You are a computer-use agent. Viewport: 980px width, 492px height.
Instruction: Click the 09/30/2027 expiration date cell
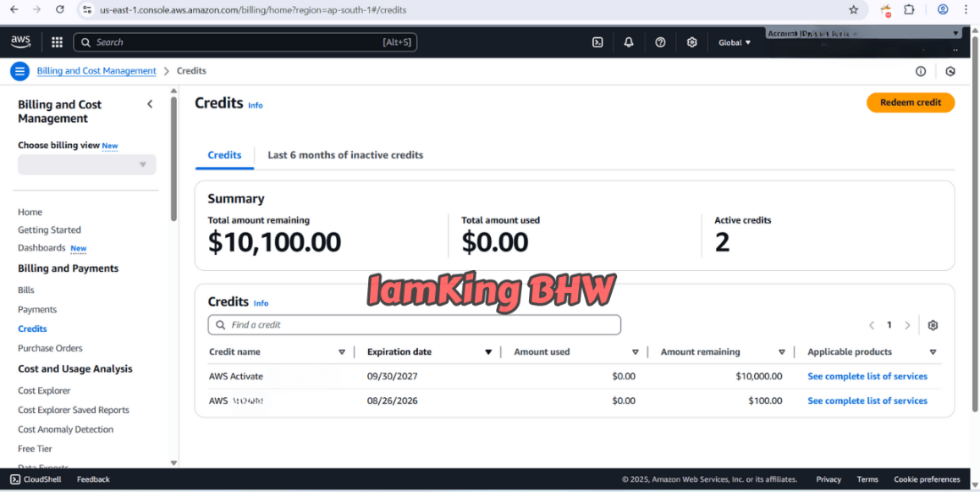tap(393, 376)
